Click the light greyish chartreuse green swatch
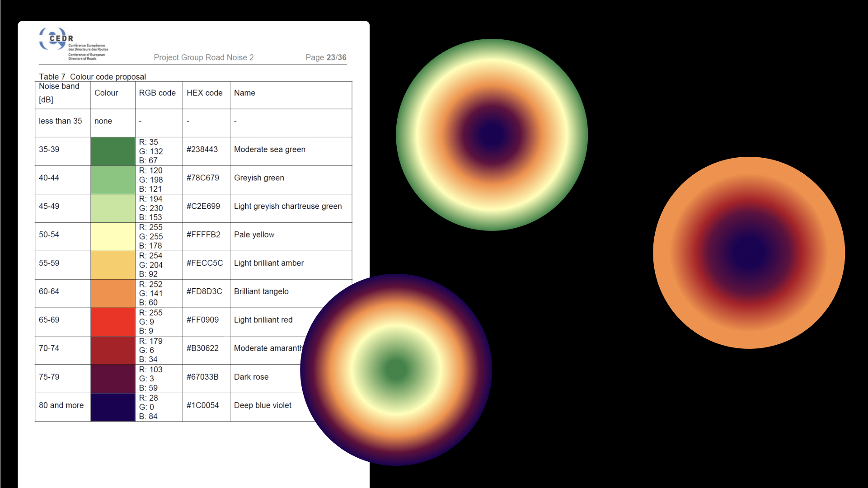868x488 pixels. (113, 208)
